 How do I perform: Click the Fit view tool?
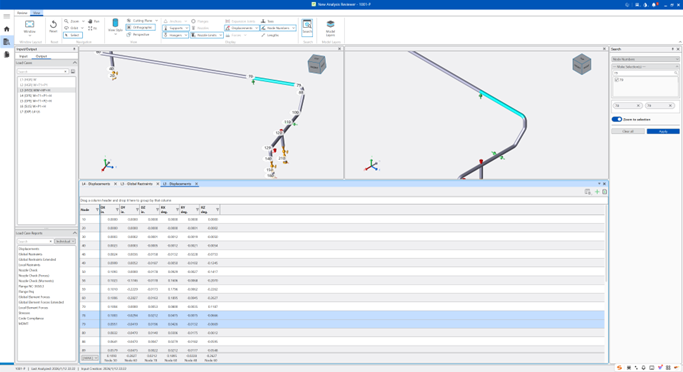pos(93,28)
